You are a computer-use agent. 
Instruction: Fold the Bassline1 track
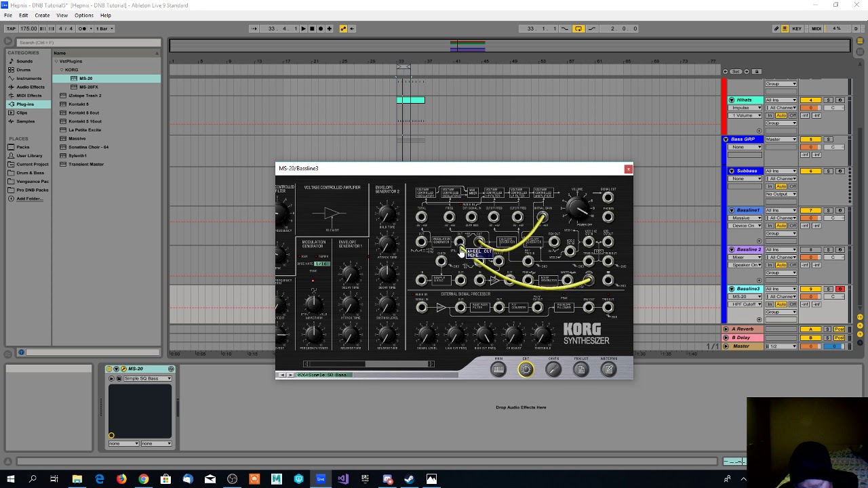[x=732, y=210]
